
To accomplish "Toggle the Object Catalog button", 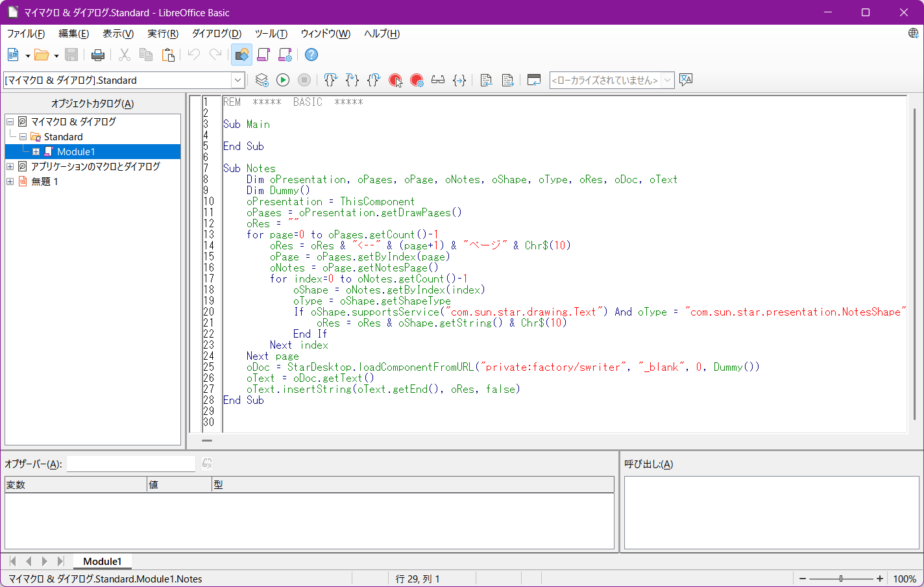I will point(241,55).
